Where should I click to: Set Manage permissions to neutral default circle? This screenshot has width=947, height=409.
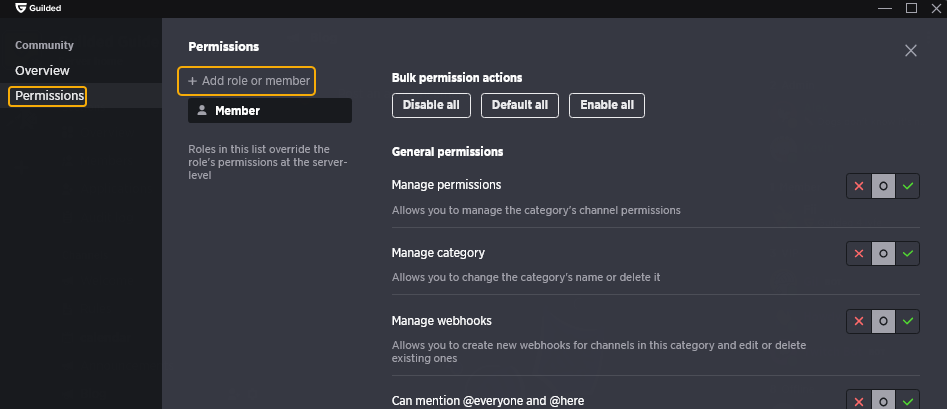coord(883,186)
